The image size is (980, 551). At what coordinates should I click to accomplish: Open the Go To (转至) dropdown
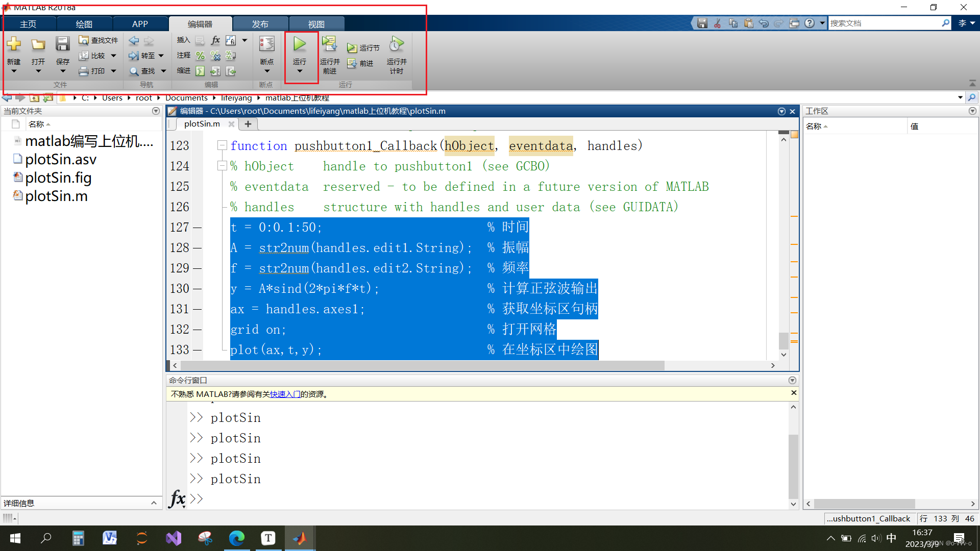161,56
